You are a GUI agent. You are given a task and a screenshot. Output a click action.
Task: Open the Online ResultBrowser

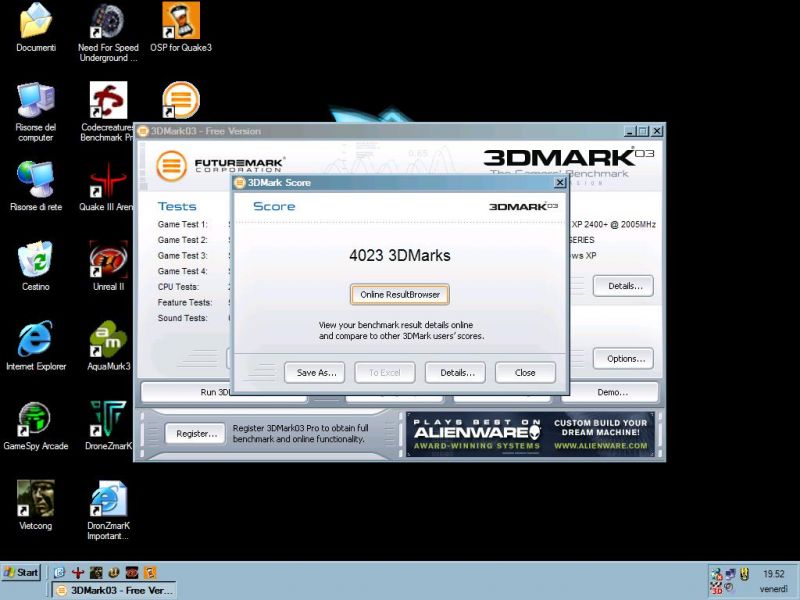(x=399, y=294)
